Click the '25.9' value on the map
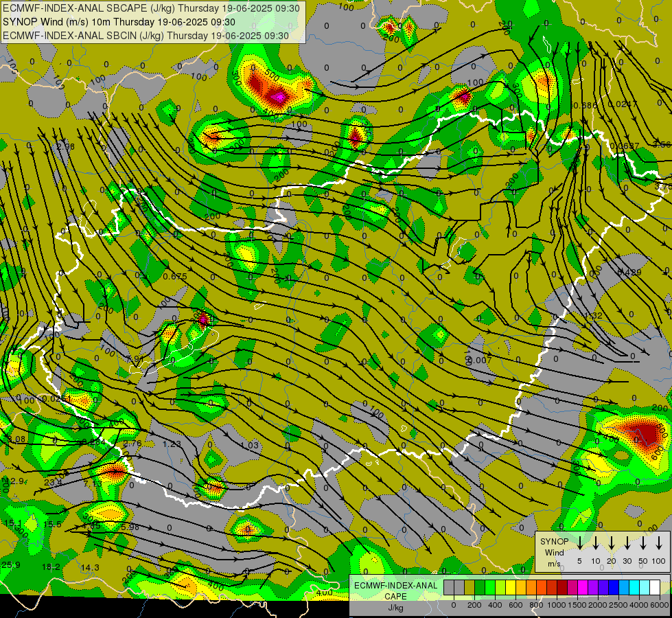The width and height of the screenshot is (672, 618). [x=11, y=565]
